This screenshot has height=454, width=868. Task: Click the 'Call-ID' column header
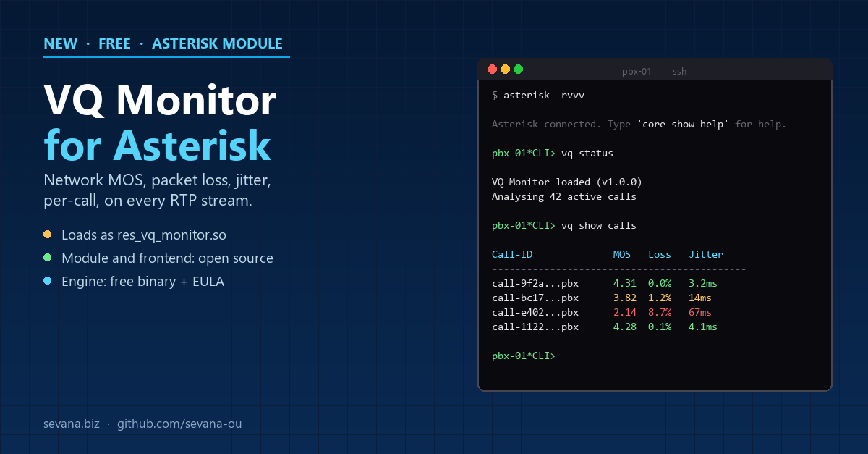512,254
